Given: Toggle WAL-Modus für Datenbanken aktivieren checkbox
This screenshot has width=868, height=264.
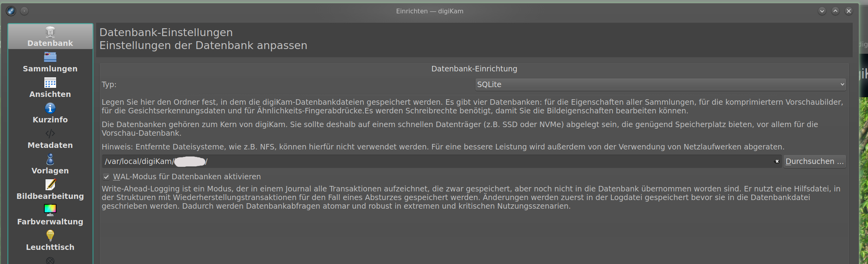Looking at the screenshot, I should 106,177.
